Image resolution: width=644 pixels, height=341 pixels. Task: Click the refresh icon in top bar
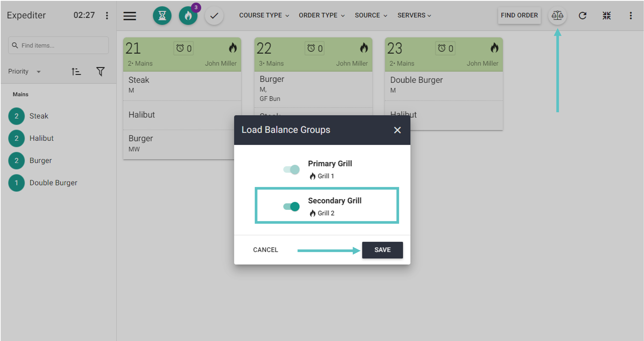tap(582, 16)
